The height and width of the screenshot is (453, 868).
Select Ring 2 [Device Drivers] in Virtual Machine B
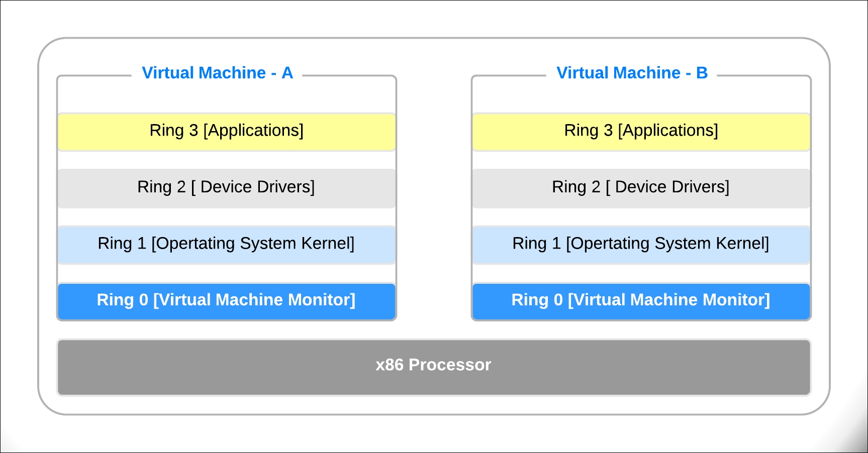tap(641, 188)
